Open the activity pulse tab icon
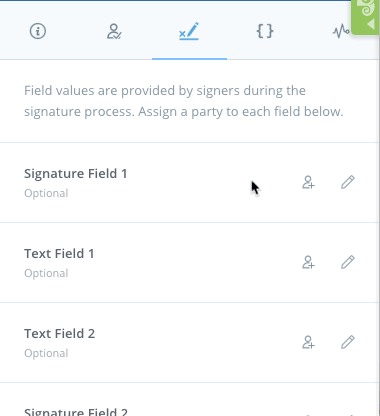The width and height of the screenshot is (380, 416). point(341,31)
